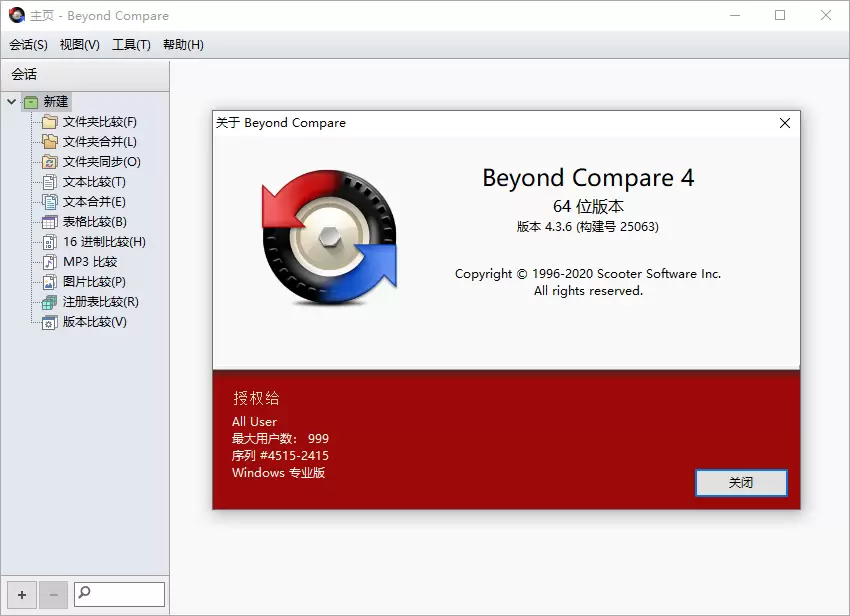The width and height of the screenshot is (850, 616).
Task: Click the Beyond Compare title bar app icon
Action: point(17,15)
